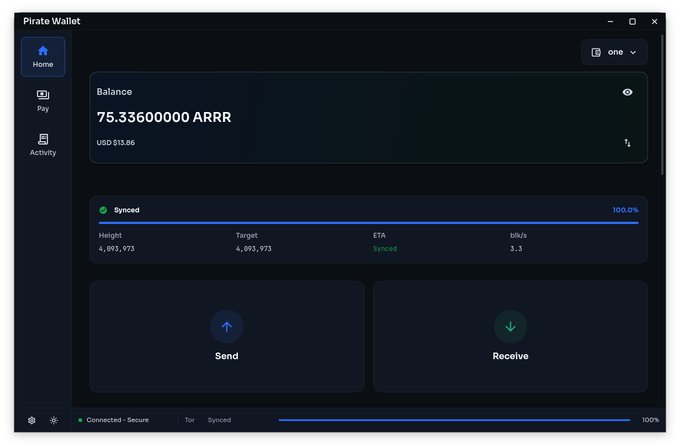Click the vertical scrollbar
The height and width of the screenshot is (448, 680).
pos(662,105)
